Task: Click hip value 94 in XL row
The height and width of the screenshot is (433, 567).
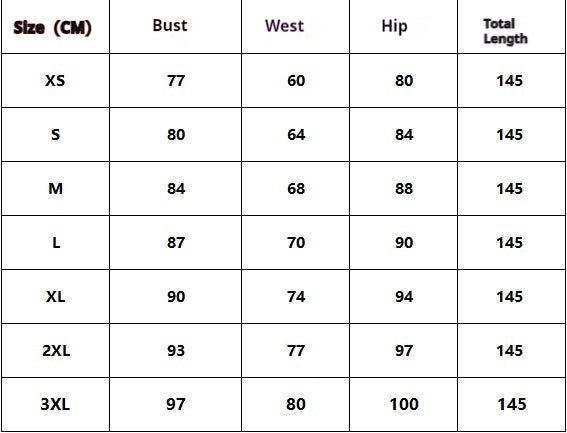Action: (404, 297)
